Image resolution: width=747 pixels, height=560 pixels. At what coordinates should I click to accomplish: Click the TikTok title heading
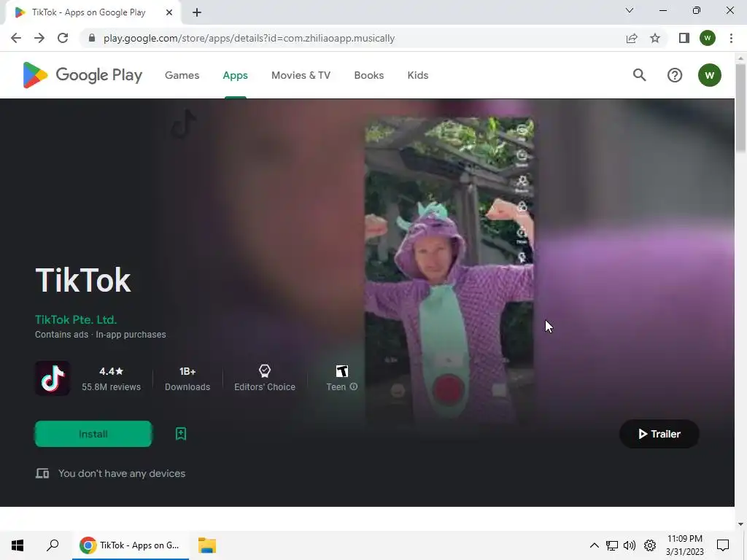point(83,280)
